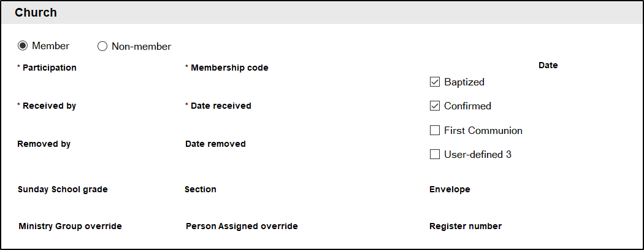The width and height of the screenshot is (644, 250).
Task: Click the Person Assigned override label
Action: click(242, 226)
